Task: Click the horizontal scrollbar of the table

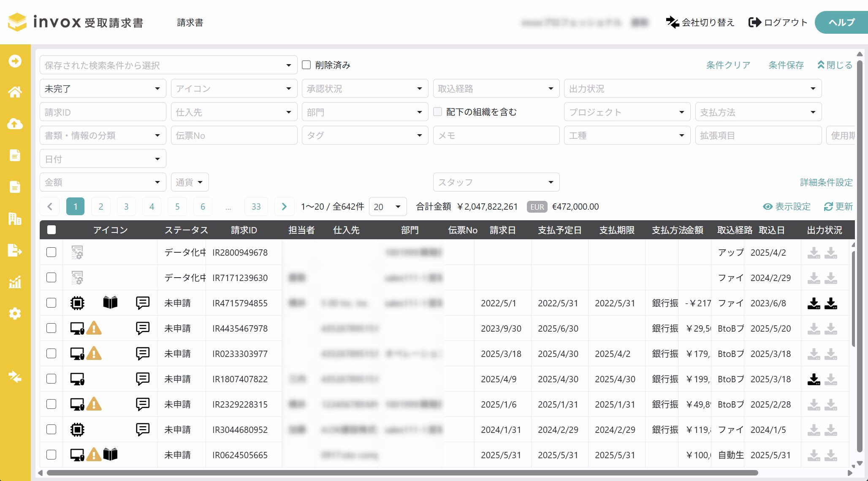Action: pyautogui.click(x=402, y=473)
